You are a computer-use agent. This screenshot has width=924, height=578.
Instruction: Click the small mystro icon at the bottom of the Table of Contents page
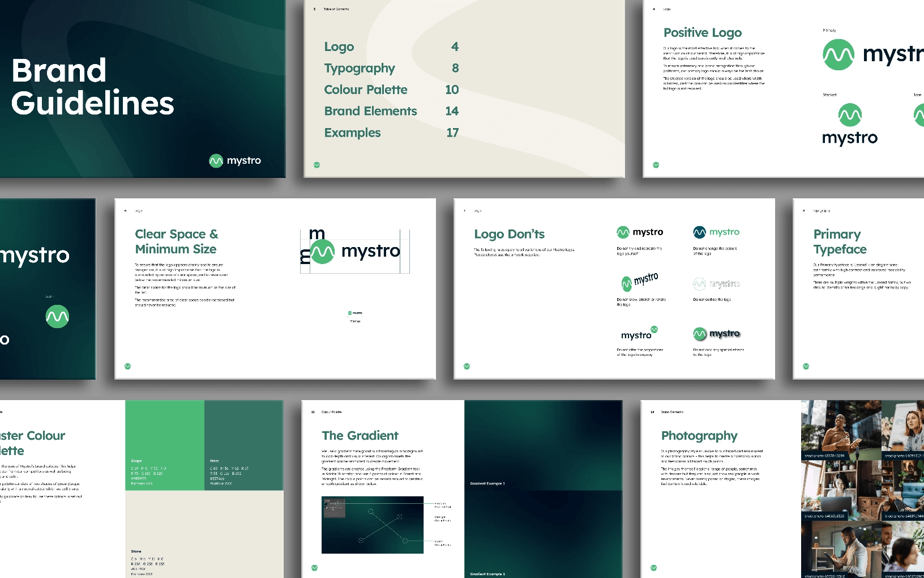coord(316,165)
